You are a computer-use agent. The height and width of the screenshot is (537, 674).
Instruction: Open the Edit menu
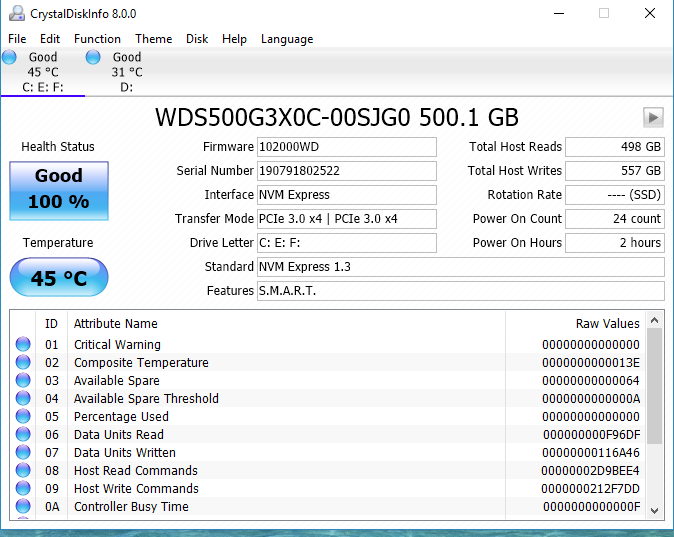tap(50, 39)
